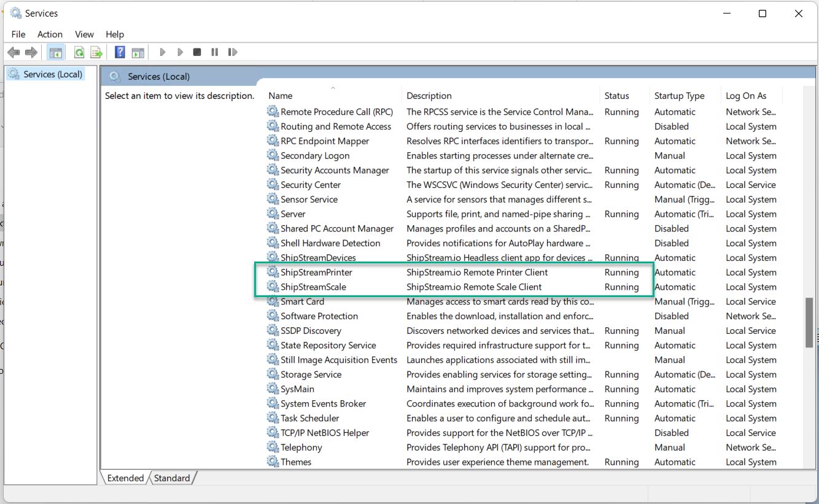Open the Action menu
The width and height of the screenshot is (819, 504).
pos(50,34)
